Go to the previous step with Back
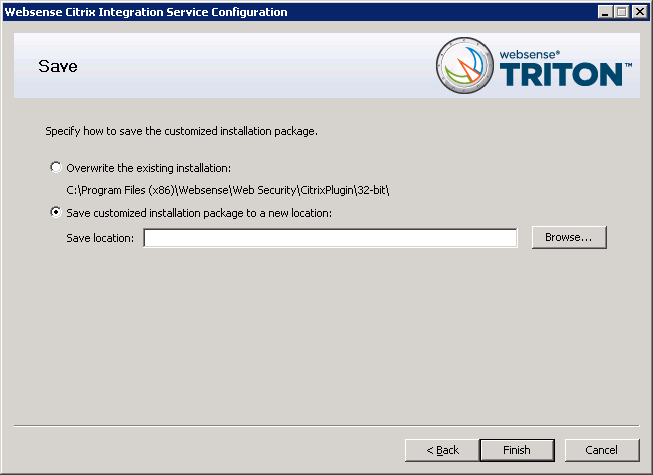The image size is (653, 475). 442,450
